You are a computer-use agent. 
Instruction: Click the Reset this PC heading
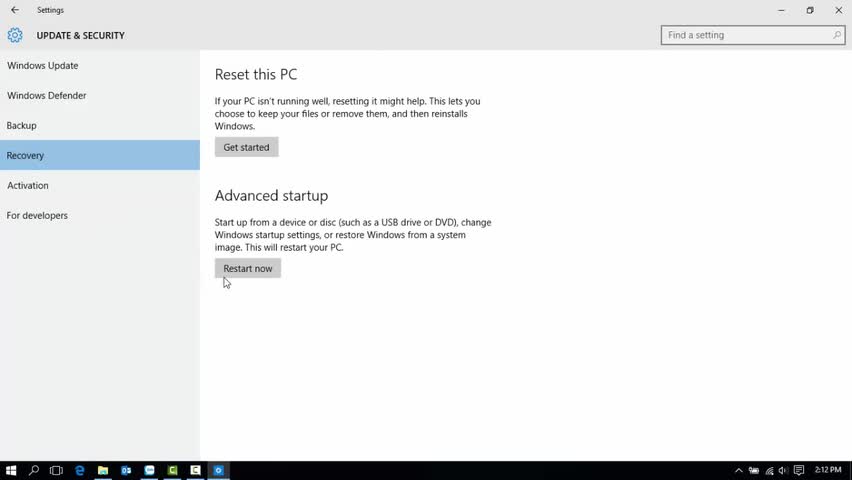pyautogui.click(x=256, y=74)
